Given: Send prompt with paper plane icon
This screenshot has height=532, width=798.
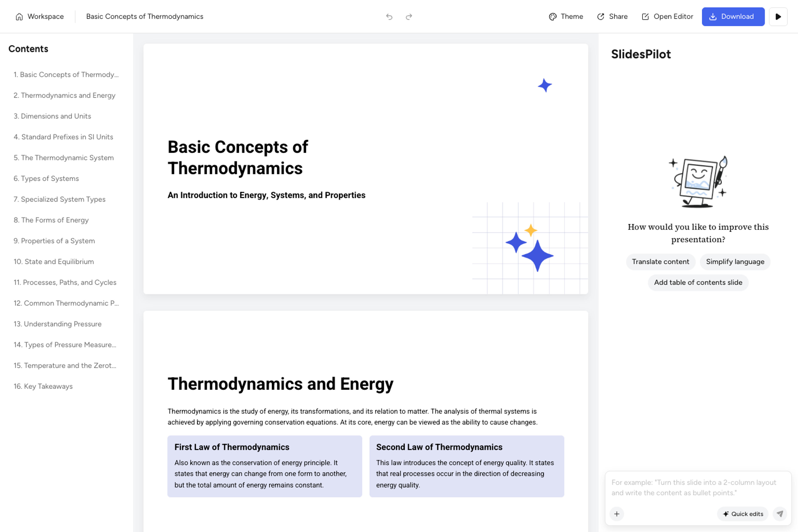Looking at the screenshot, I should [780, 514].
